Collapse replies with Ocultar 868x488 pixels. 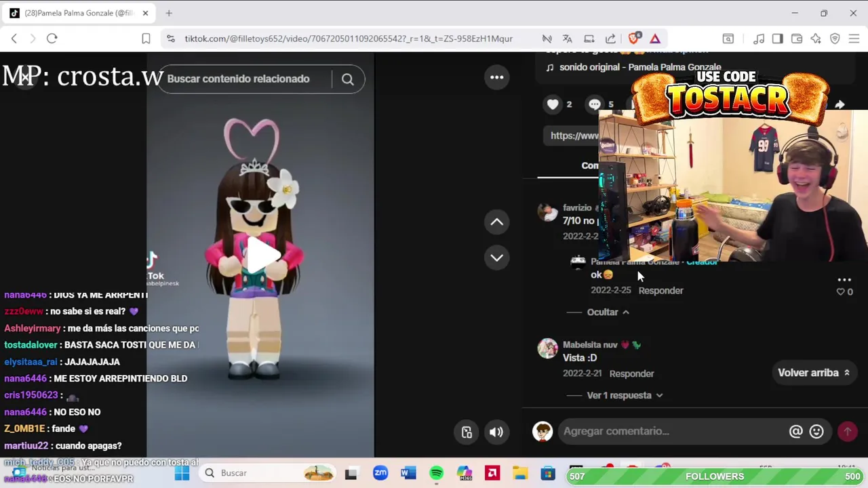[608, 312]
